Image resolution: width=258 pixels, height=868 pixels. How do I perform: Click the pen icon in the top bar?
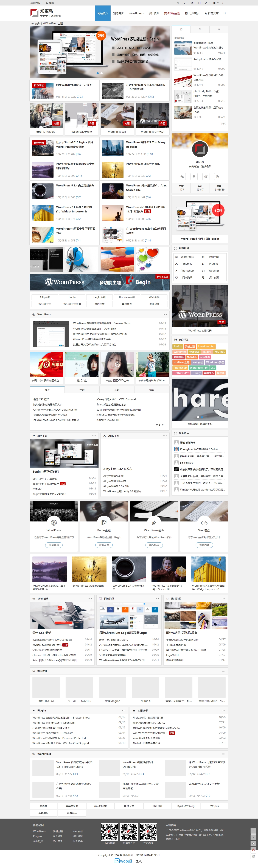click(x=206, y=3)
